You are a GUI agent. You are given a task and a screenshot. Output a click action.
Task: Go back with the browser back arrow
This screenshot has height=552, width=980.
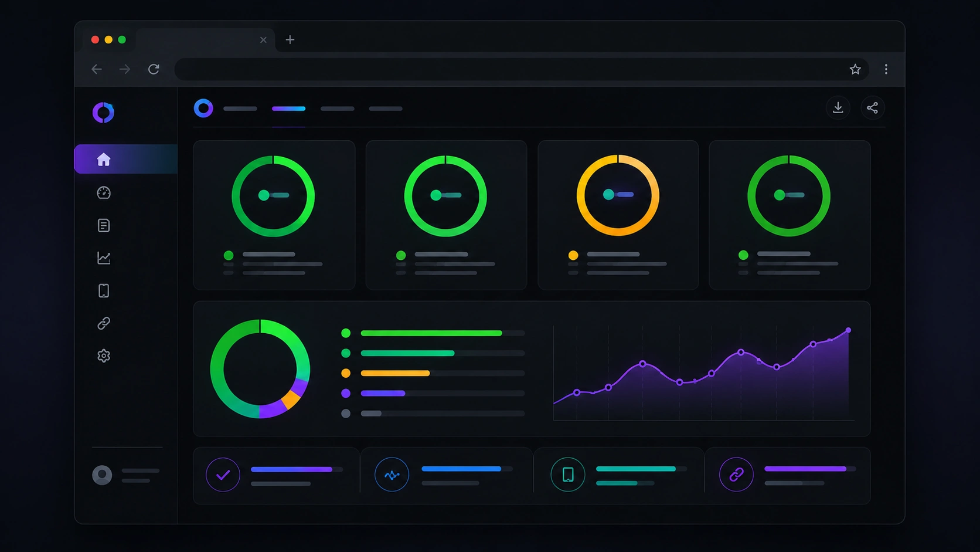97,69
